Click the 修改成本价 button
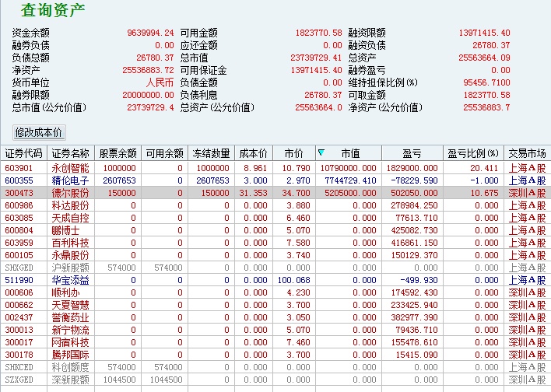551x392 pixels. [x=39, y=132]
